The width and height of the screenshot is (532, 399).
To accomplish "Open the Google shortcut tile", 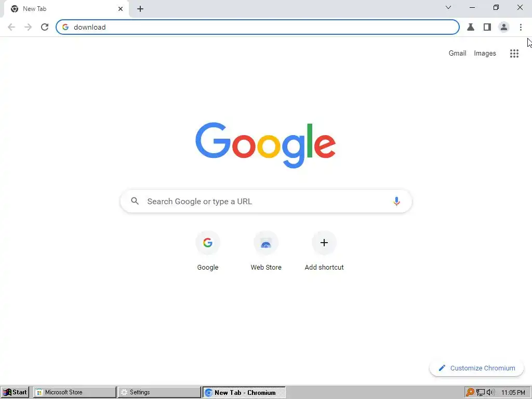I will tap(208, 251).
